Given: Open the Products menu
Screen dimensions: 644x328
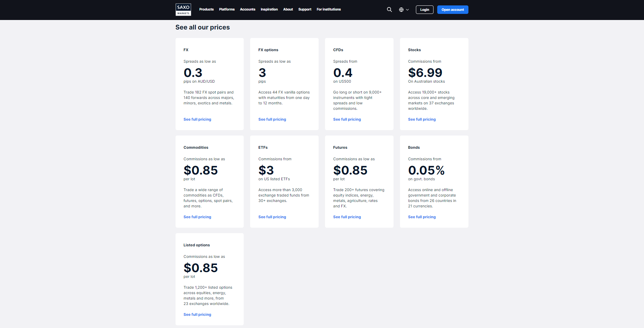Looking at the screenshot, I should pyautogui.click(x=206, y=9).
